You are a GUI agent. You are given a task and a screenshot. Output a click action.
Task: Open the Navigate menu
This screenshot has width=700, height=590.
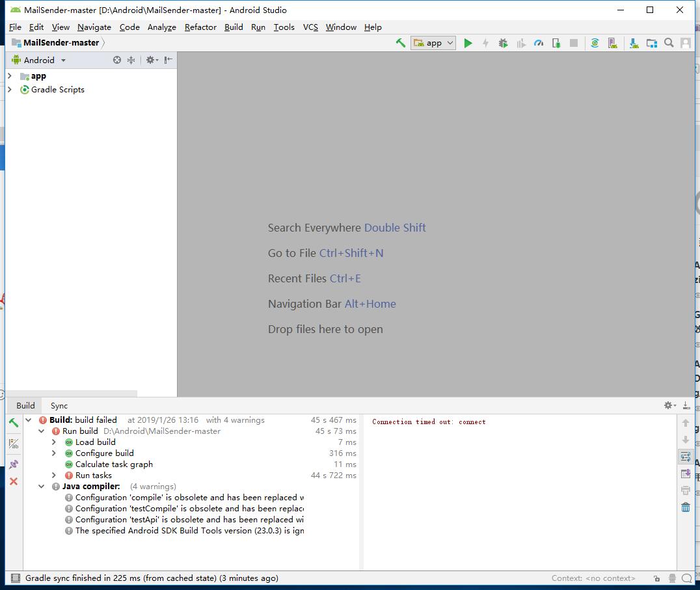(94, 27)
